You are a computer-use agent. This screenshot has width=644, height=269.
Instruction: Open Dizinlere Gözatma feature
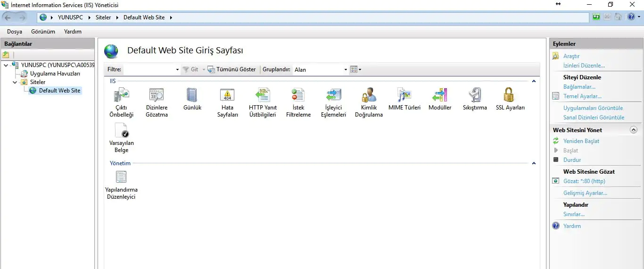pyautogui.click(x=157, y=96)
